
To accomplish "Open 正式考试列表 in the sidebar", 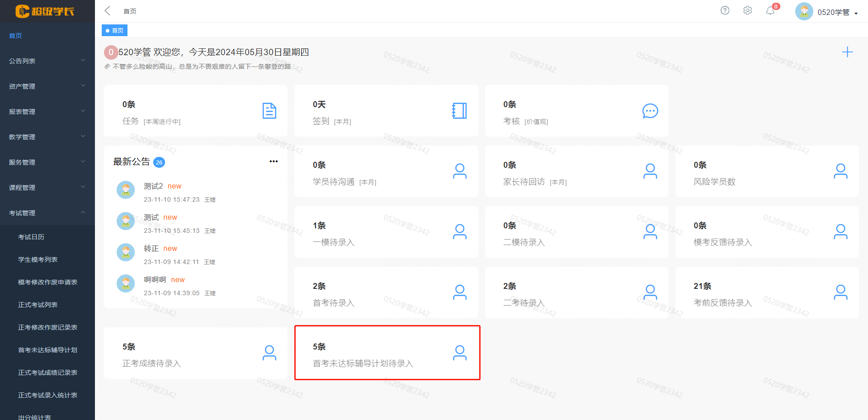I will click(38, 305).
